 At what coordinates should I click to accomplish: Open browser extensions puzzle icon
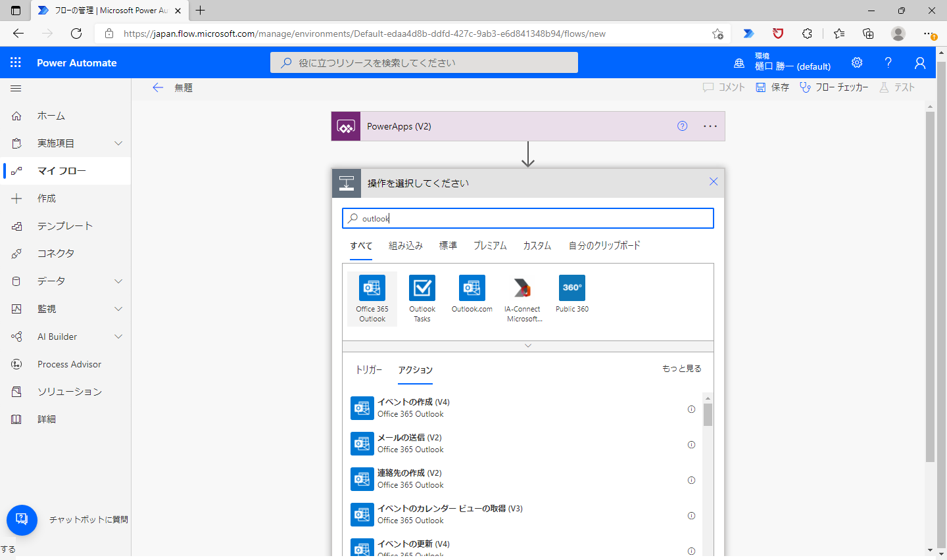tap(808, 34)
